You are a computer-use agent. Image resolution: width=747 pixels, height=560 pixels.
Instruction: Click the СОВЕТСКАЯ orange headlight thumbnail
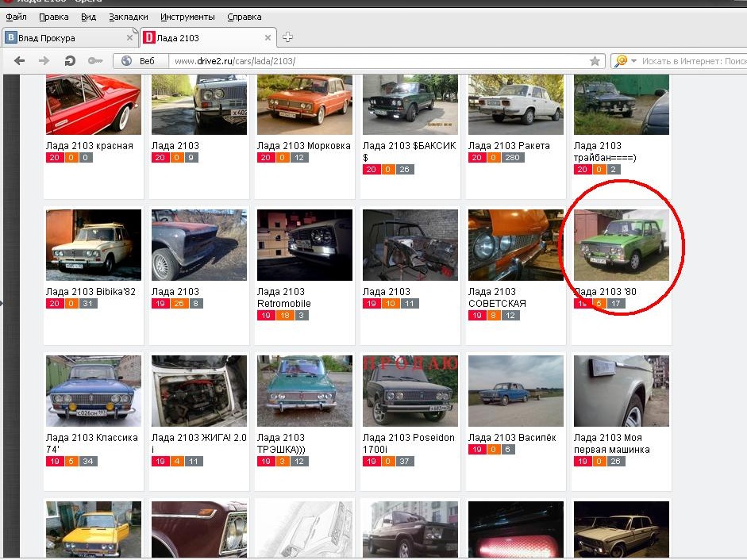point(516,245)
